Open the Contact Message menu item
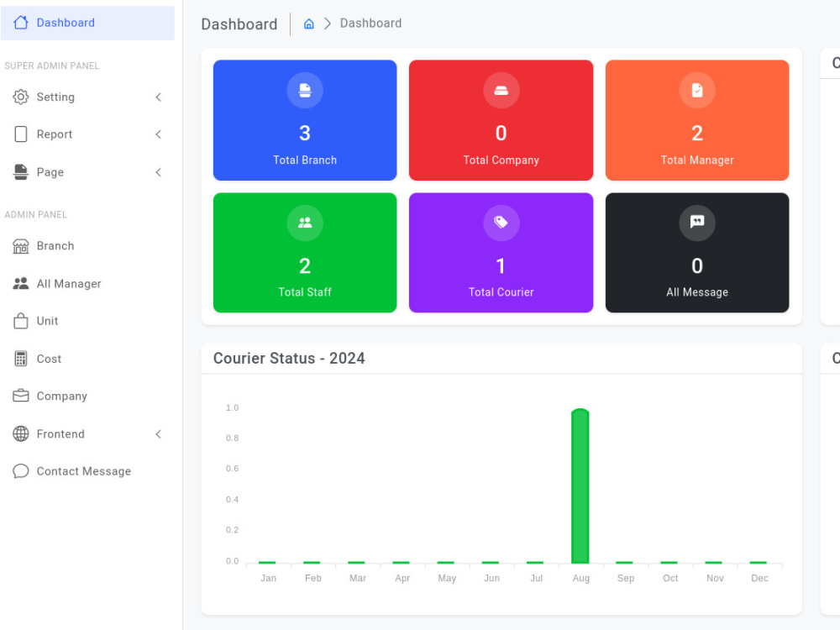 coord(87,471)
